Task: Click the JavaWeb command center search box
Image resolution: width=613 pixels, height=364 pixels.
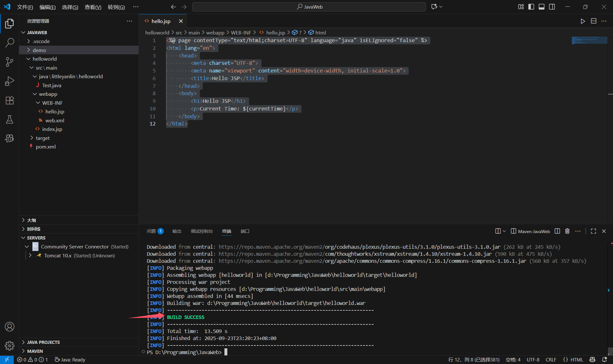Action: pyautogui.click(x=309, y=7)
